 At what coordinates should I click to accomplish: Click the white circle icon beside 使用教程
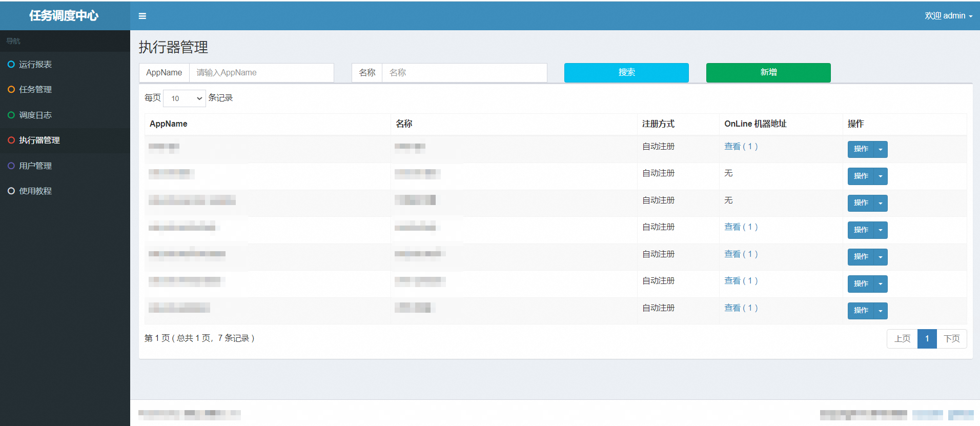pyautogui.click(x=11, y=191)
